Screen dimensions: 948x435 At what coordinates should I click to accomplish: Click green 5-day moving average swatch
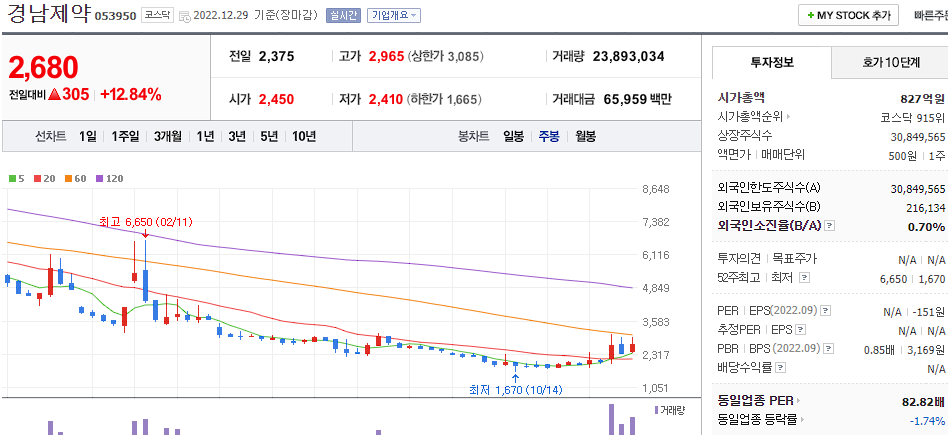12,178
